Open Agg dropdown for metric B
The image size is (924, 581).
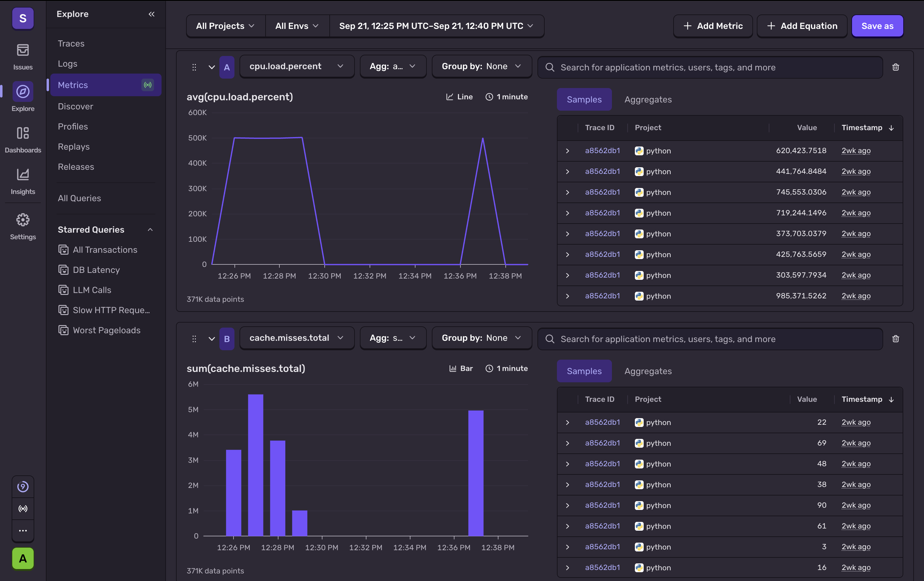pyautogui.click(x=393, y=338)
